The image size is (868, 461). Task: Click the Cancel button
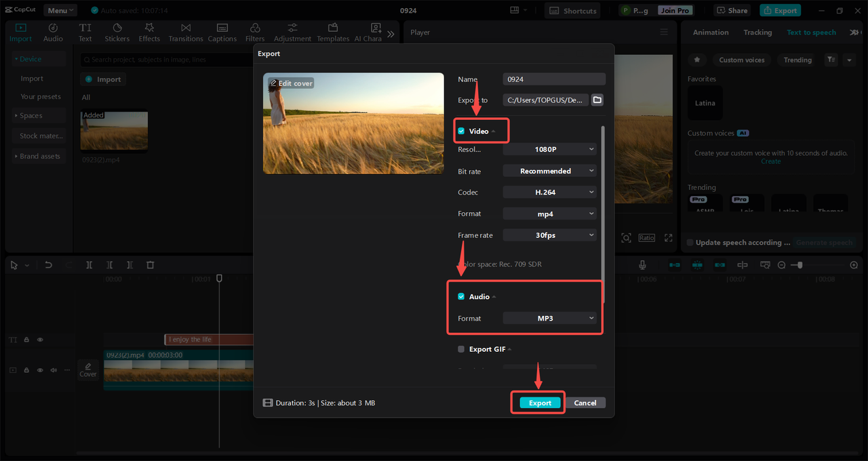(x=585, y=403)
